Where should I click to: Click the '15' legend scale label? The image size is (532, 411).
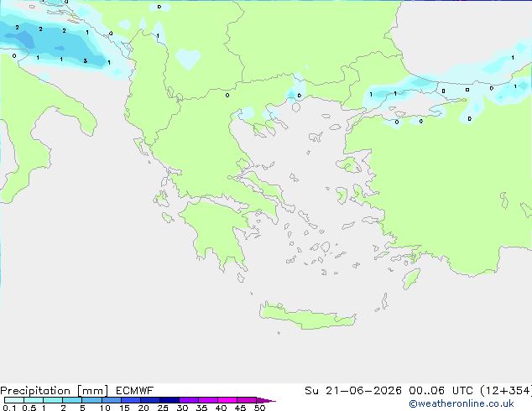click(x=124, y=408)
